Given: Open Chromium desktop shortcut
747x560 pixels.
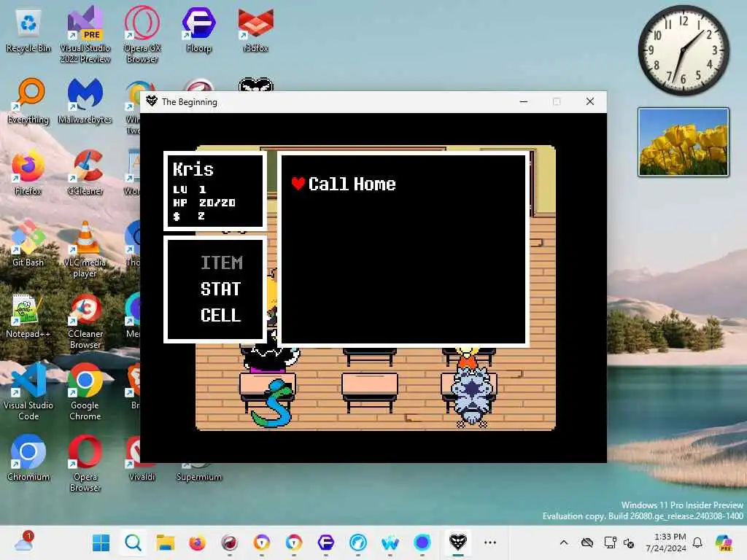Looking at the screenshot, I should 28,458.
